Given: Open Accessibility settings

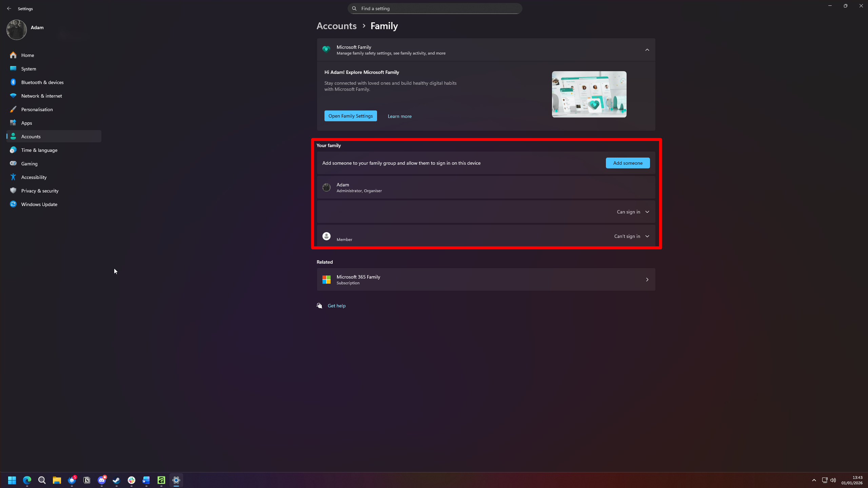Looking at the screenshot, I should (x=34, y=177).
